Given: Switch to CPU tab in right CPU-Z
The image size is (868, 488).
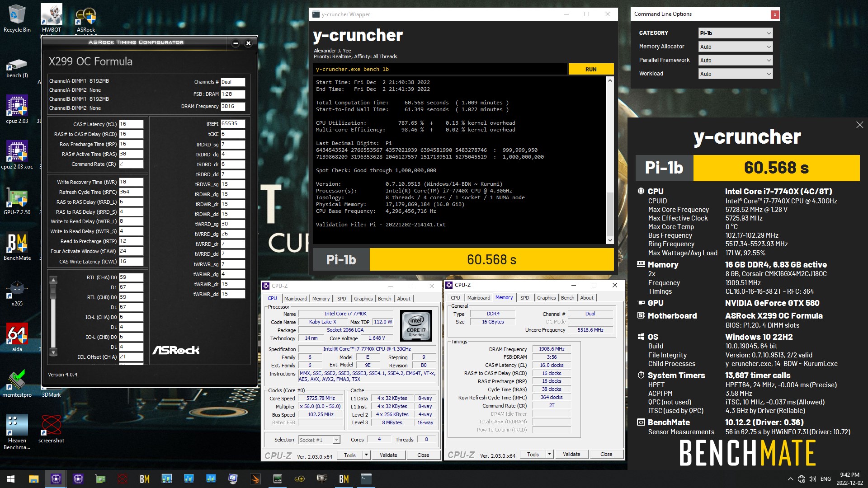Looking at the screenshot, I should 455,298.
